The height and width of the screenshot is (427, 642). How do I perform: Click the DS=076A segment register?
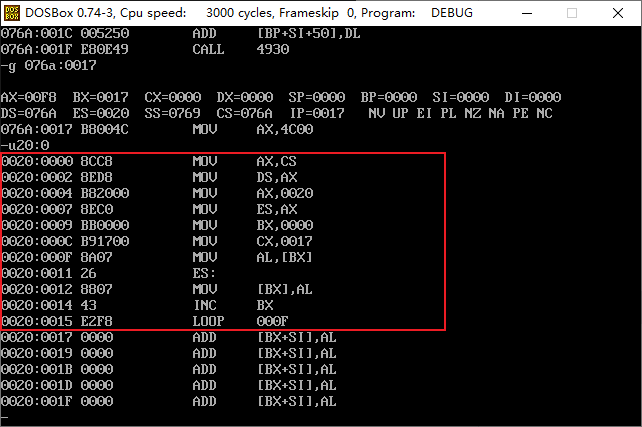point(29,113)
